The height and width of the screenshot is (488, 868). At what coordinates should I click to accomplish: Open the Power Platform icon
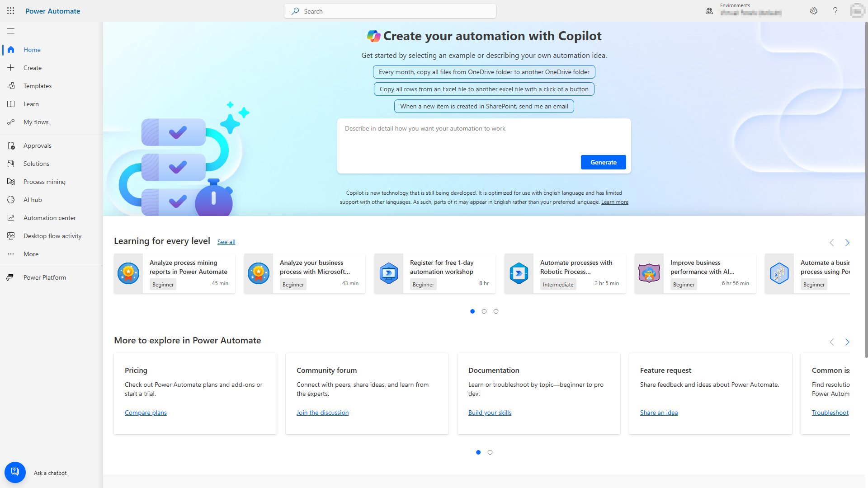click(x=11, y=277)
